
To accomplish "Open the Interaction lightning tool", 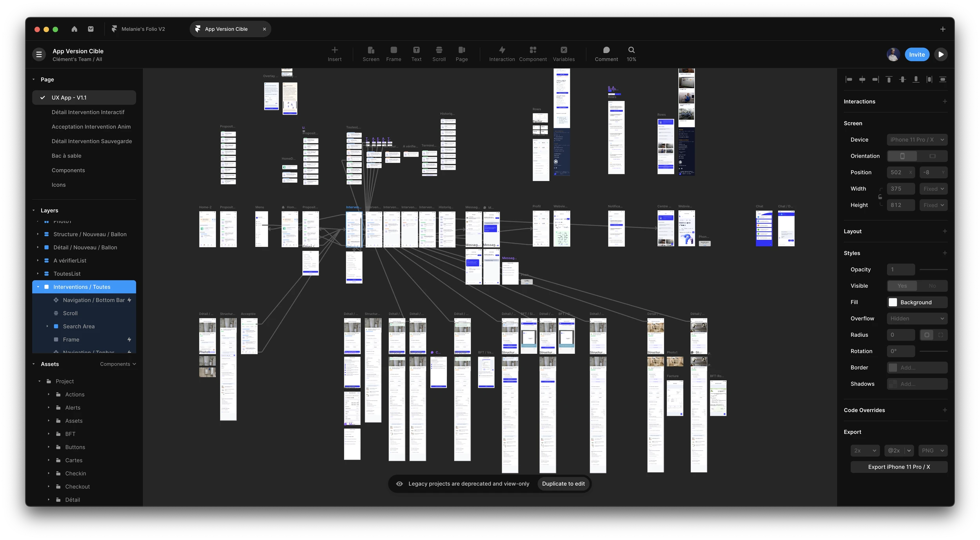I will tap(502, 54).
